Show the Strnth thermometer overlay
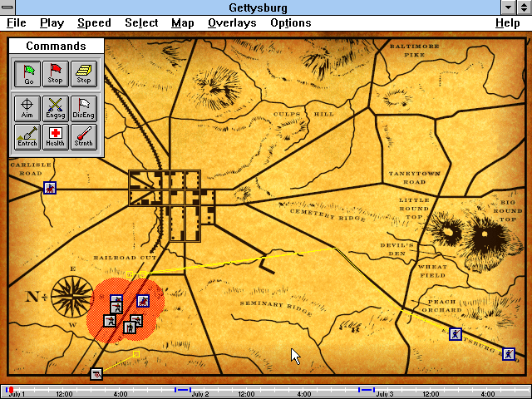532x399 pixels. click(x=84, y=136)
